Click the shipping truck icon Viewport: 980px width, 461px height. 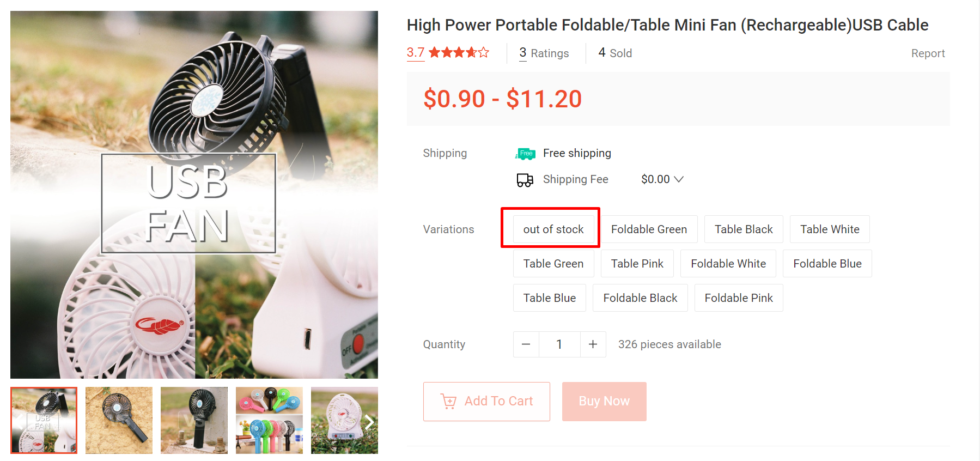pos(524,179)
